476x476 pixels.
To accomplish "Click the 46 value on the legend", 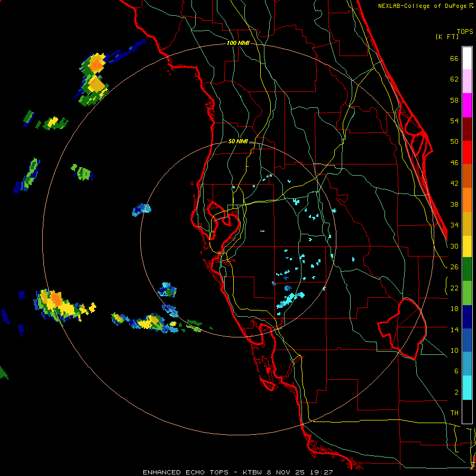I will tap(454, 163).
